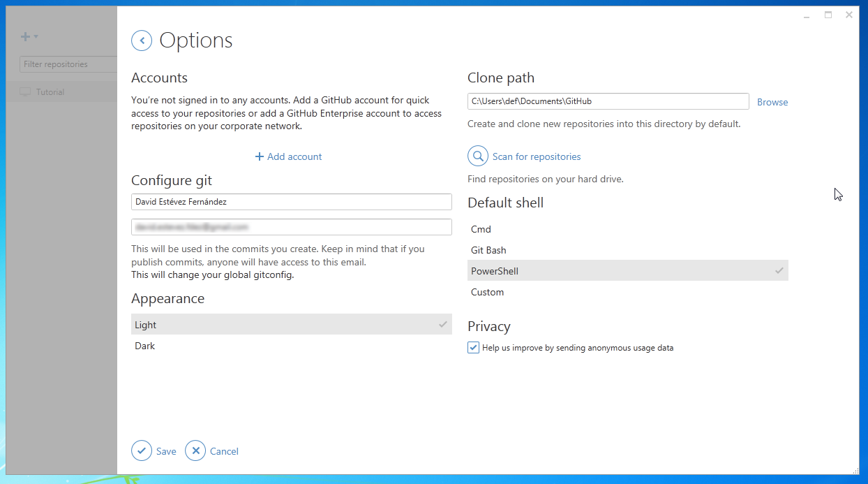This screenshot has width=868, height=484.
Task: Click the Save checkmark circle icon
Action: pyautogui.click(x=142, y=451)
